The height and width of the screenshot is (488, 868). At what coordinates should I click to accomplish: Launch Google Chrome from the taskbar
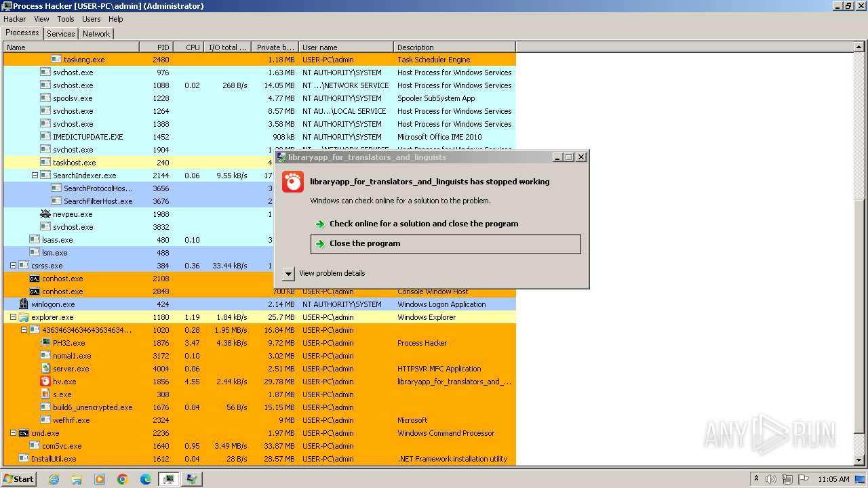(123, 479)
